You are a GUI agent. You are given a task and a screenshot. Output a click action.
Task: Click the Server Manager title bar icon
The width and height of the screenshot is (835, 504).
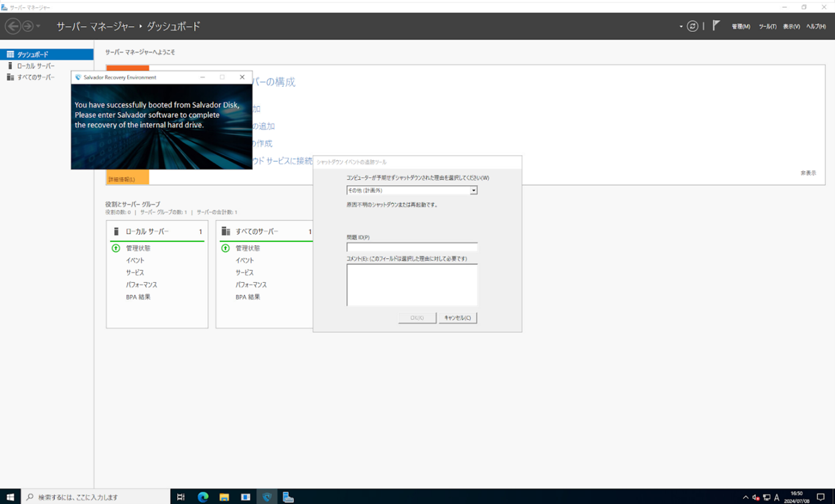[x=4, y=7]
